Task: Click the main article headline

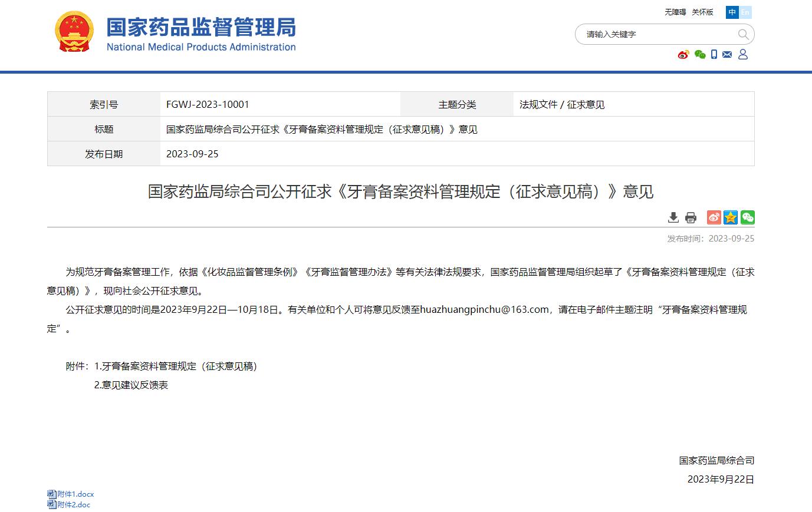Action: (401, 191)
